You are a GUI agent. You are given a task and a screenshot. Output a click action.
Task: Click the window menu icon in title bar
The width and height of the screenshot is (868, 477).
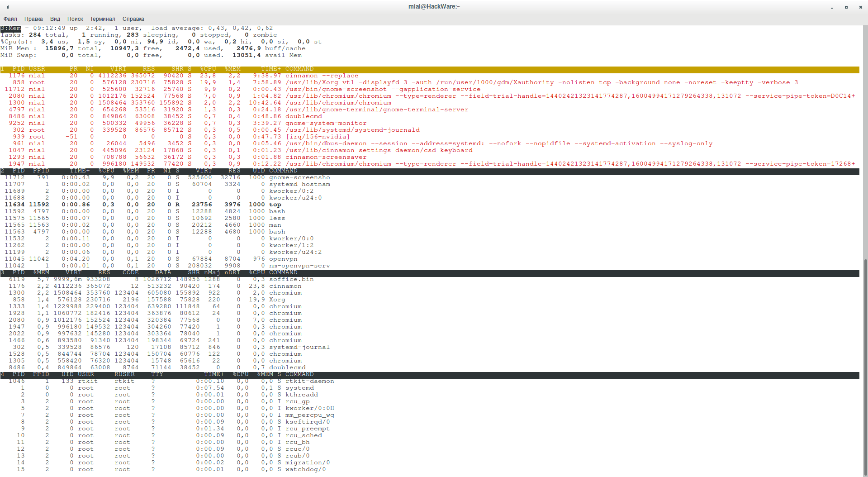pos(8,7)
